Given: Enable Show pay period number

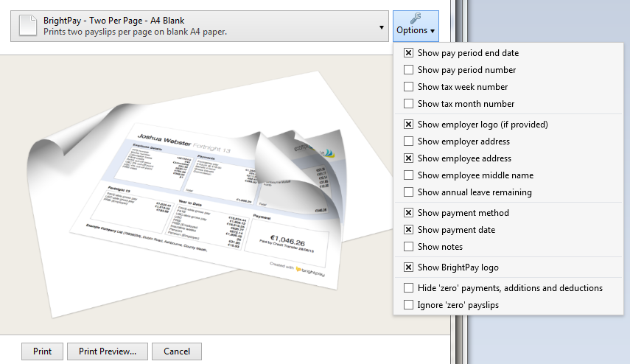Looking at the screenshot, I should click(x=408, y=70).
